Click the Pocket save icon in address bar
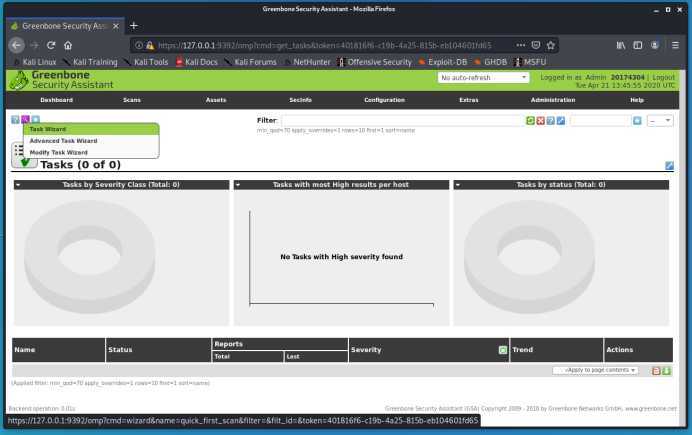The height and width of the screenshot is (435, 692). click(536, 45)
